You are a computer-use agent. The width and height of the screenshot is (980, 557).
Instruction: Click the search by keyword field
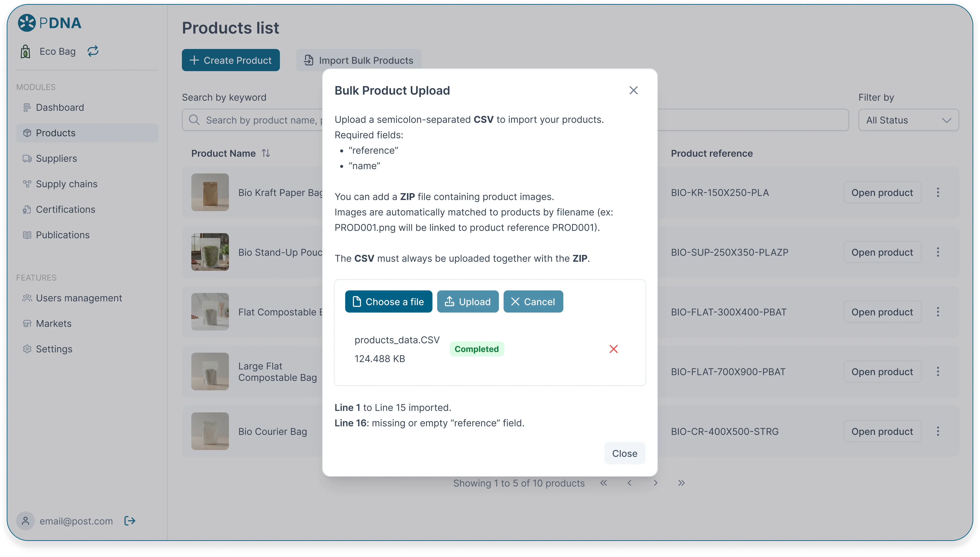(x=252, y=120)
